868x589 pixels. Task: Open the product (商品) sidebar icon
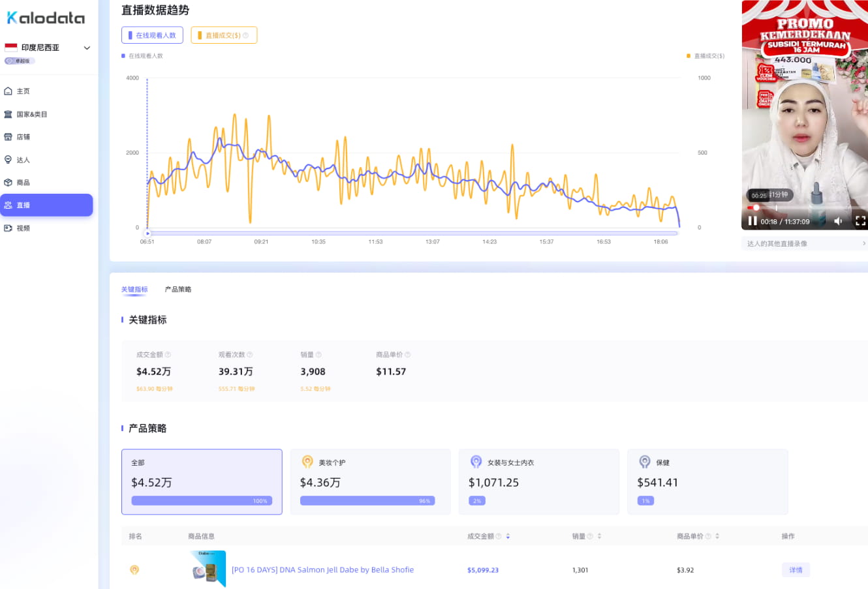tap(8, 183)
